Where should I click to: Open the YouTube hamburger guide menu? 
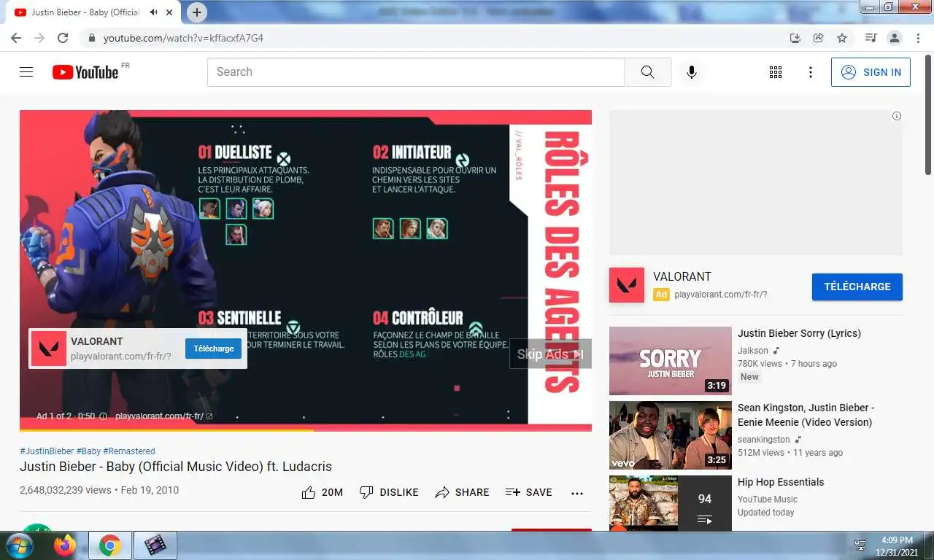click(26, 72)
